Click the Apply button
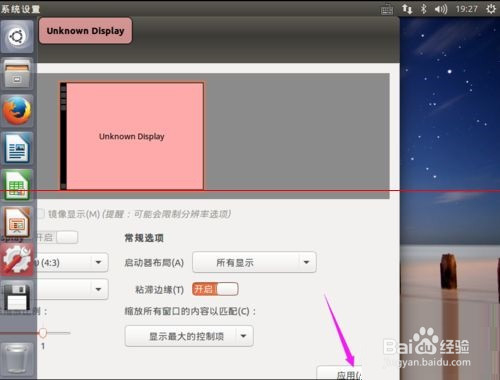The height and width of the screenshot is (380, 500). tap(340, 373)
